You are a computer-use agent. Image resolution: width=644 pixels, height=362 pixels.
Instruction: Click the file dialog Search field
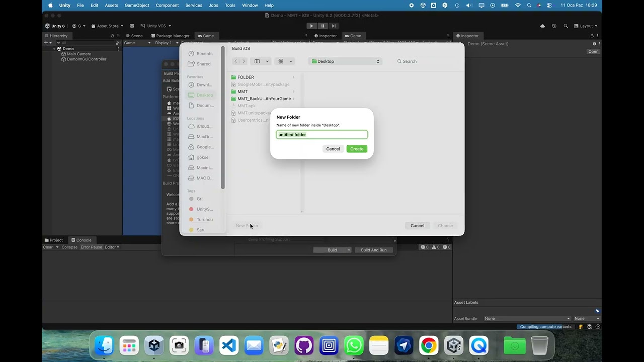click(x=427, y=61)
